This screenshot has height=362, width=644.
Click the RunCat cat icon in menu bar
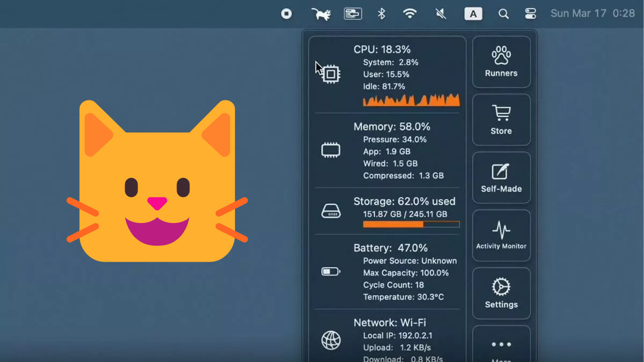click(x=321, y=14)
